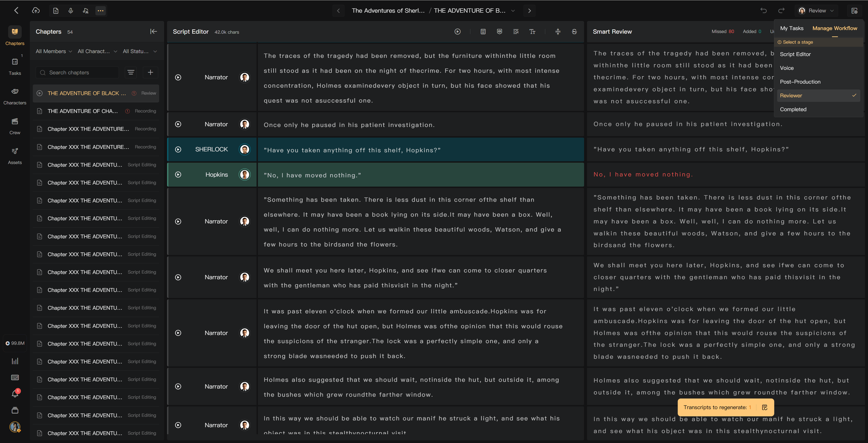Open notifications bell icon

click(x=15, y=393)
